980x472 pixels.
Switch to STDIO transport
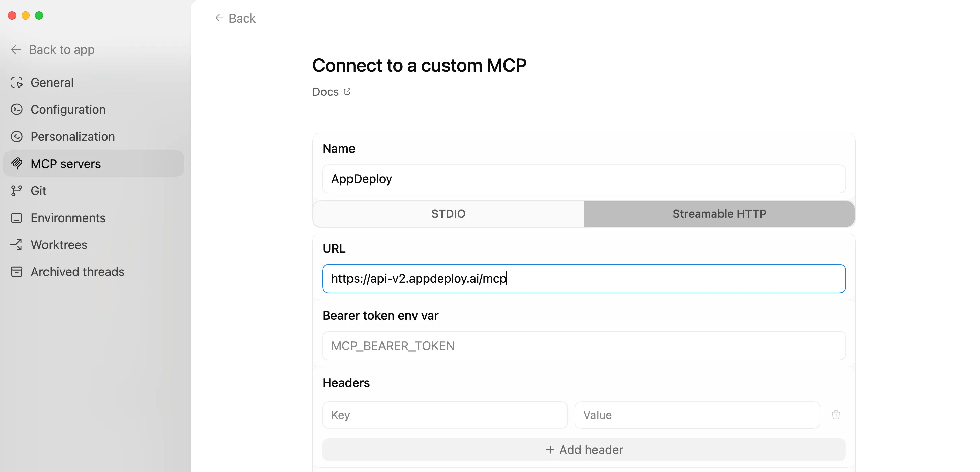tap(448, 213)
